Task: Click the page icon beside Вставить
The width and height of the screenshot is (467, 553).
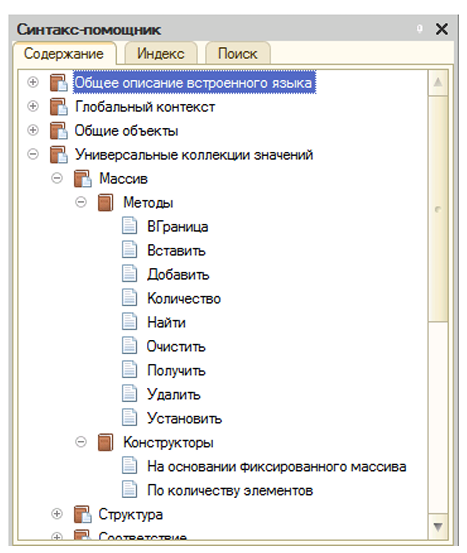Action: click(129, 250)
